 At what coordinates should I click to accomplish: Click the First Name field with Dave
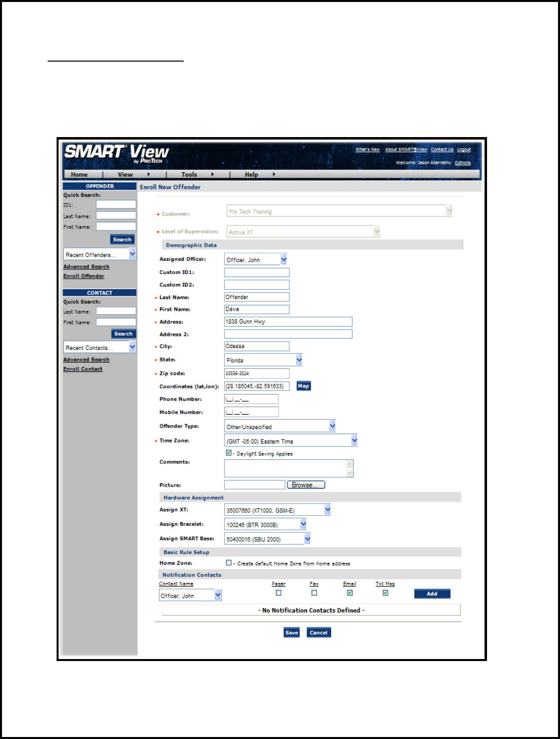click(257, 309)
